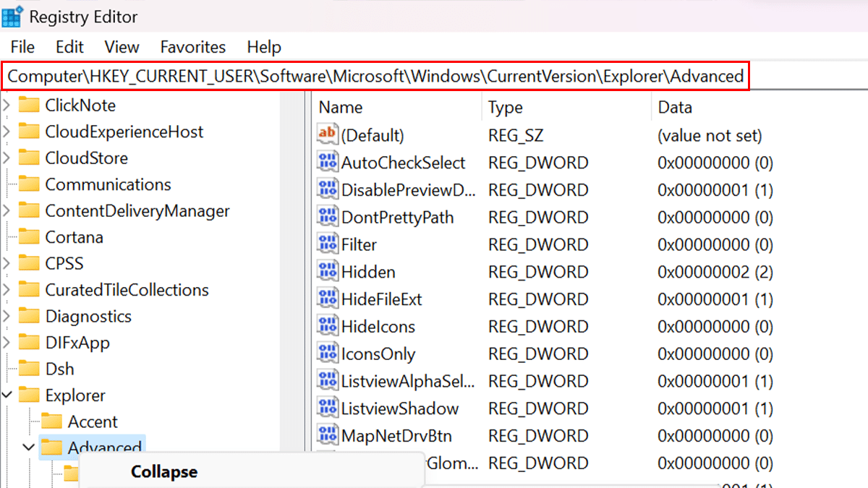
Task: Click the MapNetDrvBtn value icon
Action: (328, 435)
